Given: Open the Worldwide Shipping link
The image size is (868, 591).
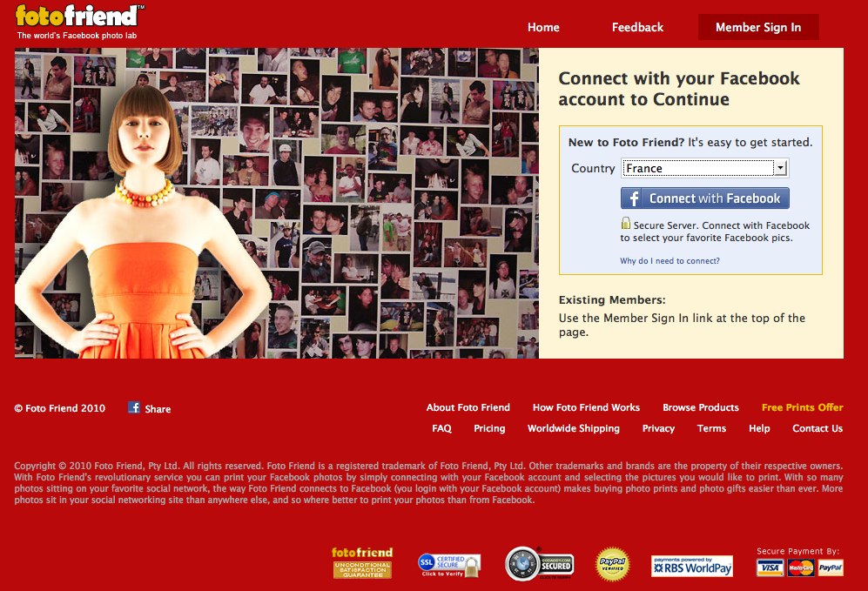Looking at the screenshot, I should 574,428.
